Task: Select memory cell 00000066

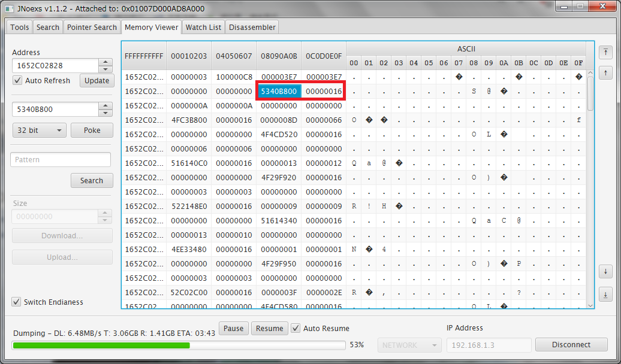Action: 324,120
